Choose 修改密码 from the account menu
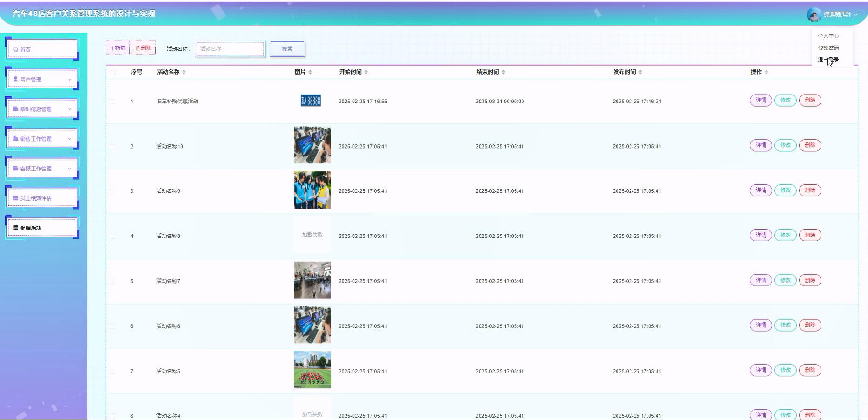The height and width of the screenshot is (420, 868). tap(828, 48)
